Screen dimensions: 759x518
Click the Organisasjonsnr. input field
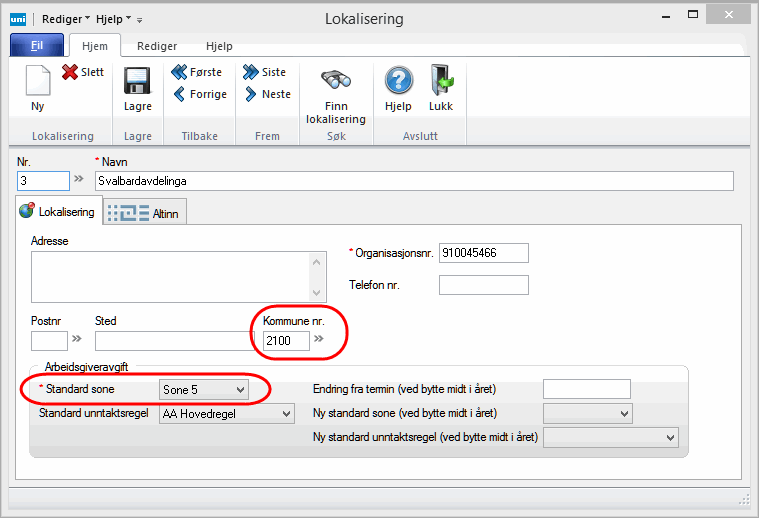pos(483,253)
